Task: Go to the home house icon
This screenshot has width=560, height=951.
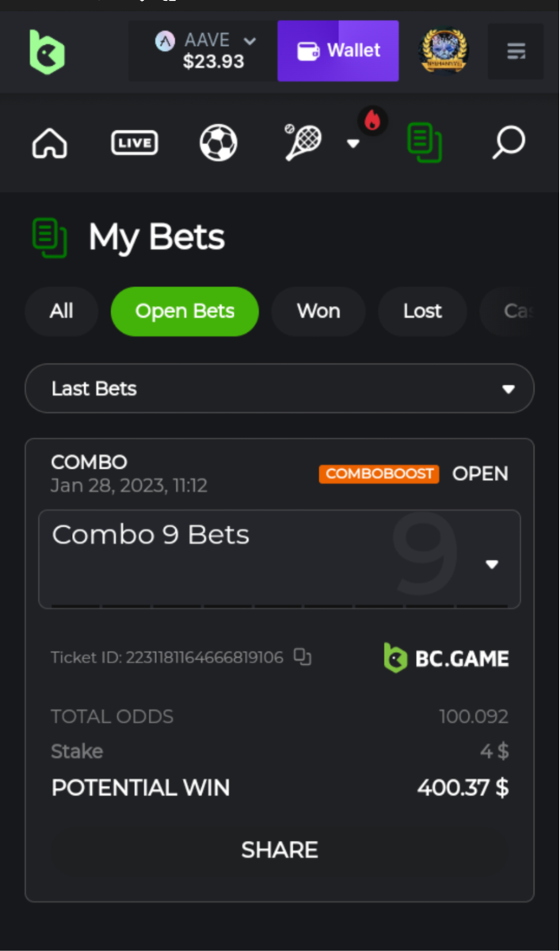Action: [x=49, y=143]
